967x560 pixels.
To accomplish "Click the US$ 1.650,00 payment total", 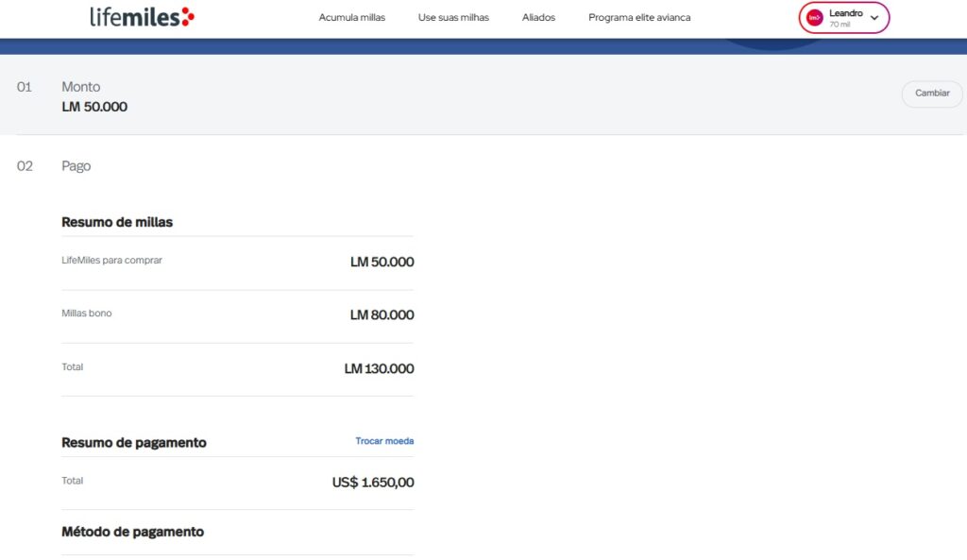I will (x=373, y=483).
